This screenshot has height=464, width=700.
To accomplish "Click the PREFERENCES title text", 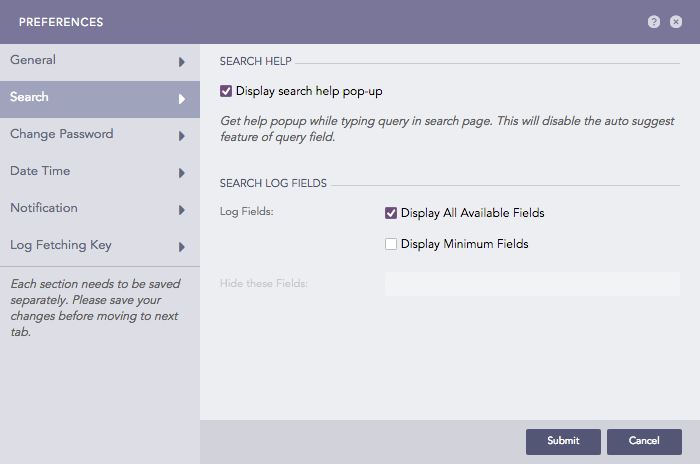I will pyautogui.click(x=61, y=22).
